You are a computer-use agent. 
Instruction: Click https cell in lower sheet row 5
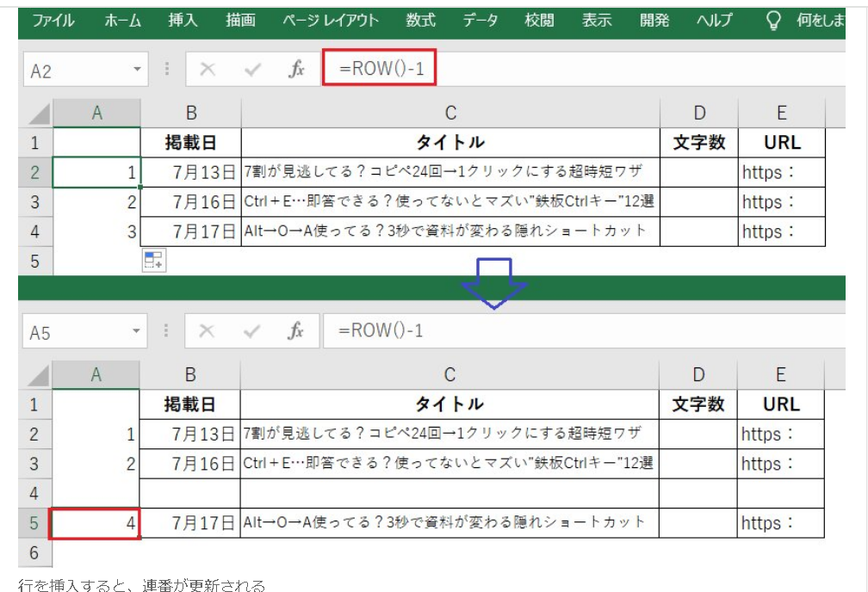click(x=780, y=523)
